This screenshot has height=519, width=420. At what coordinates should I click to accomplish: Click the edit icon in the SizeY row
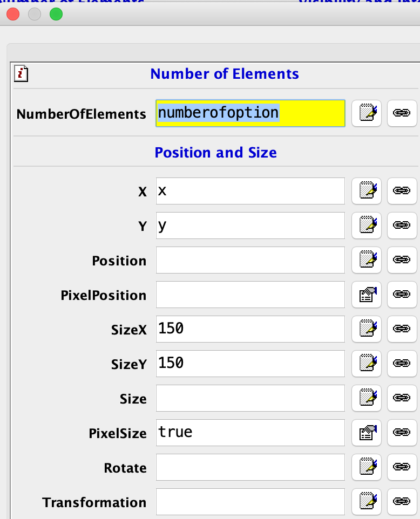pyautogui.click(x=367, y=364)
